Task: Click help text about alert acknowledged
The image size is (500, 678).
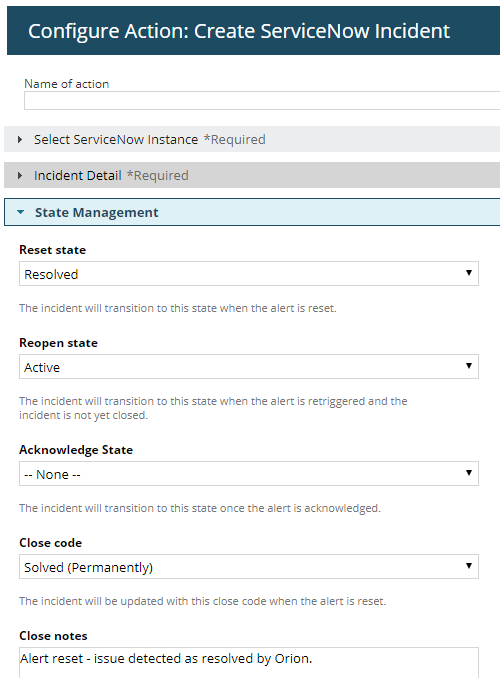Action: point(200,508)
